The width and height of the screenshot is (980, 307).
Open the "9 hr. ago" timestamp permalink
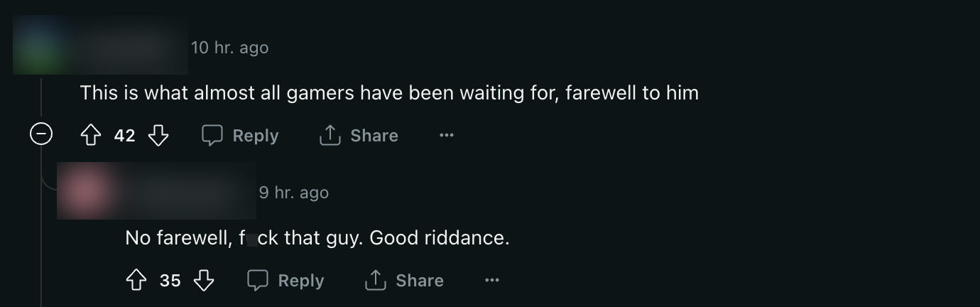[x=293, y=192]
